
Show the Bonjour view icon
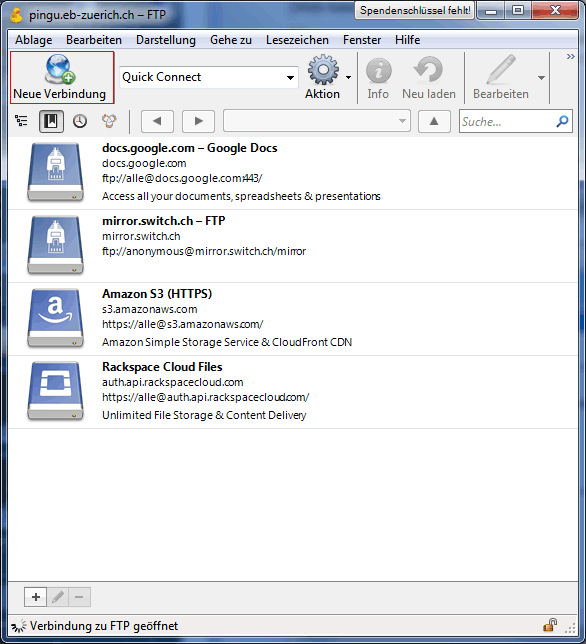pyautogui.click(x=109, y=121)
